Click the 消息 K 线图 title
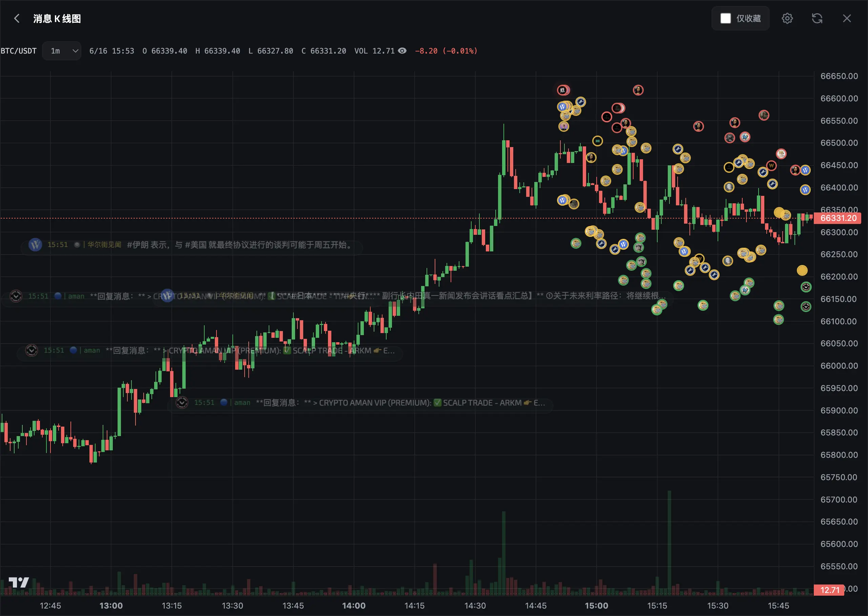This screenshot has width=868, height=616. point(57,19)
